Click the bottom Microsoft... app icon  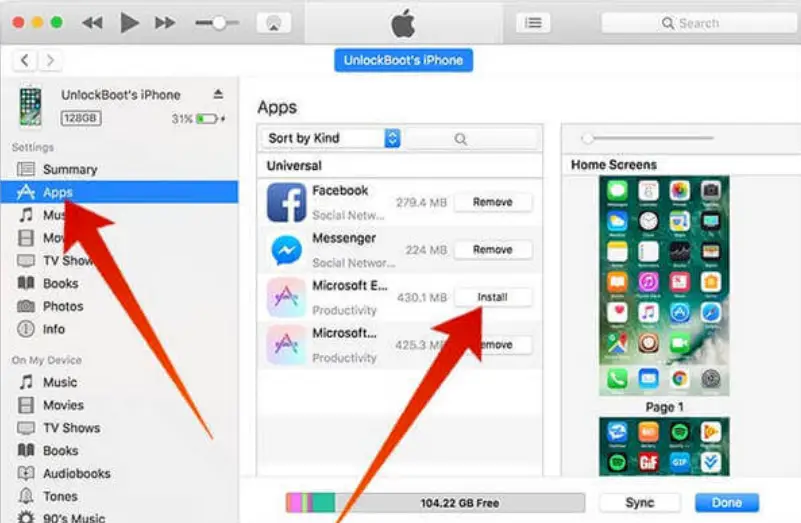[x=286, y=345]
